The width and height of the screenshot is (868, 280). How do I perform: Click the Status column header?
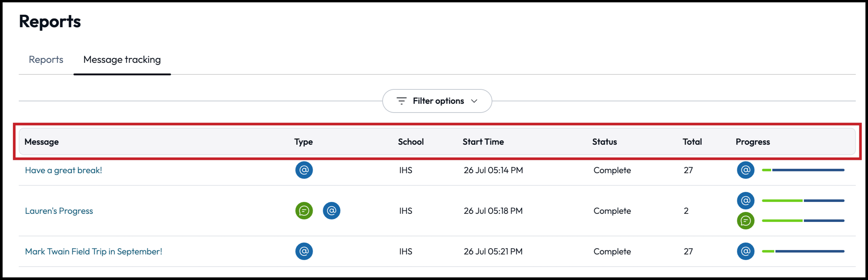click(604, 142)
